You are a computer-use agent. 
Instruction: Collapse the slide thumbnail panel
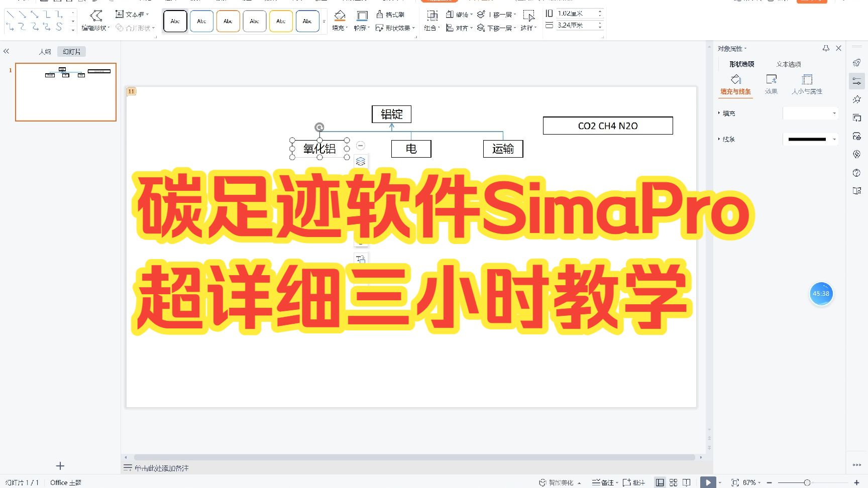[7, 51]
